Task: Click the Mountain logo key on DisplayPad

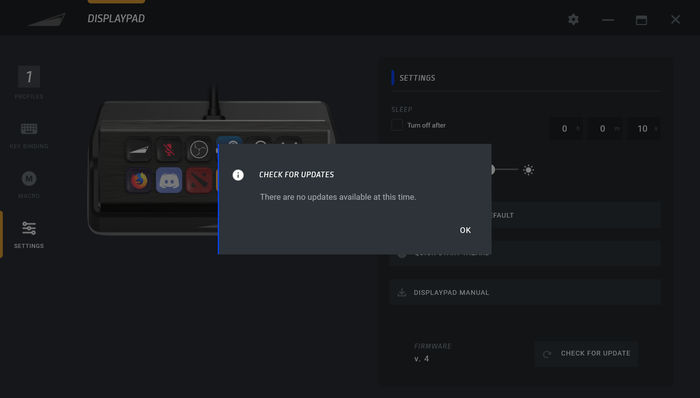Action: [138, 150]
